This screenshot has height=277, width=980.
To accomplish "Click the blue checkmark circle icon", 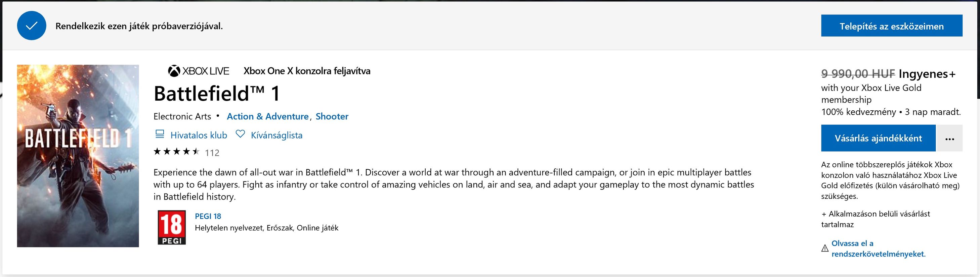I will (x=32, y=26).
